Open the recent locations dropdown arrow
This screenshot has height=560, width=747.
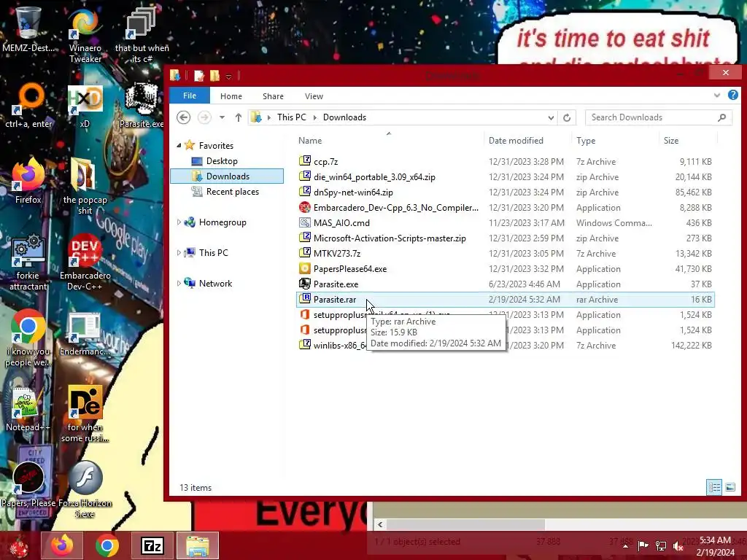pyautogui.click(x=222, y=117)
